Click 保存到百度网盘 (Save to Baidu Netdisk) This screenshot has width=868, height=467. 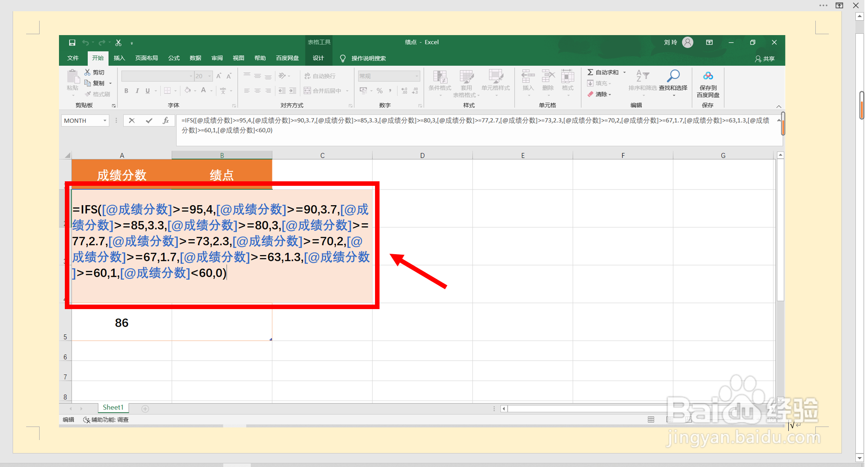[708, 83]
